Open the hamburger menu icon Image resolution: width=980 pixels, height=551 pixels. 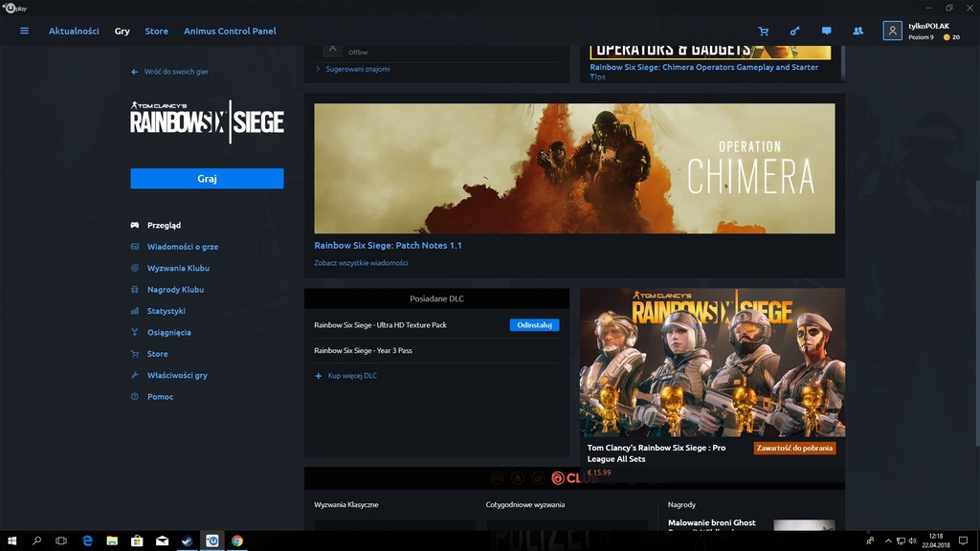click(x=24, y=31)
